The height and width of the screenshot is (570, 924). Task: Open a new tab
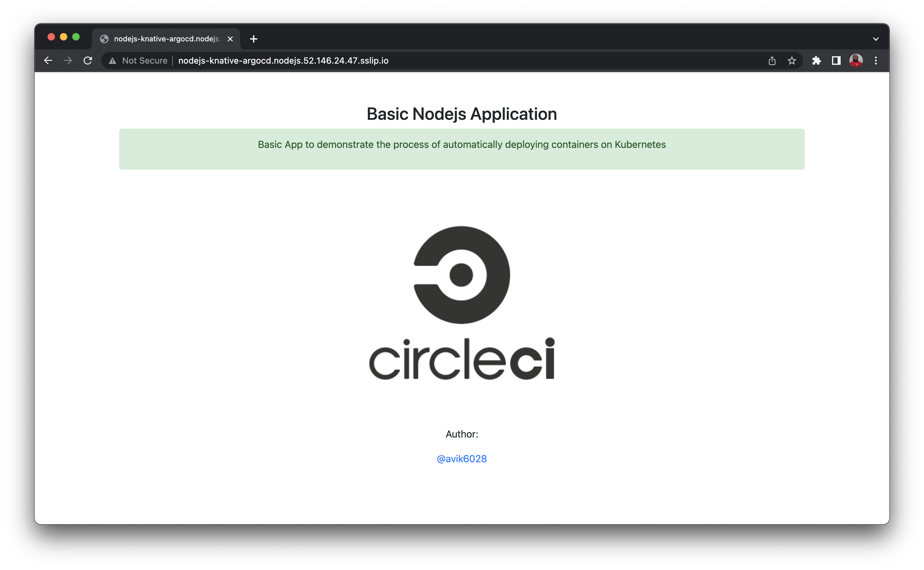[253, 39]
